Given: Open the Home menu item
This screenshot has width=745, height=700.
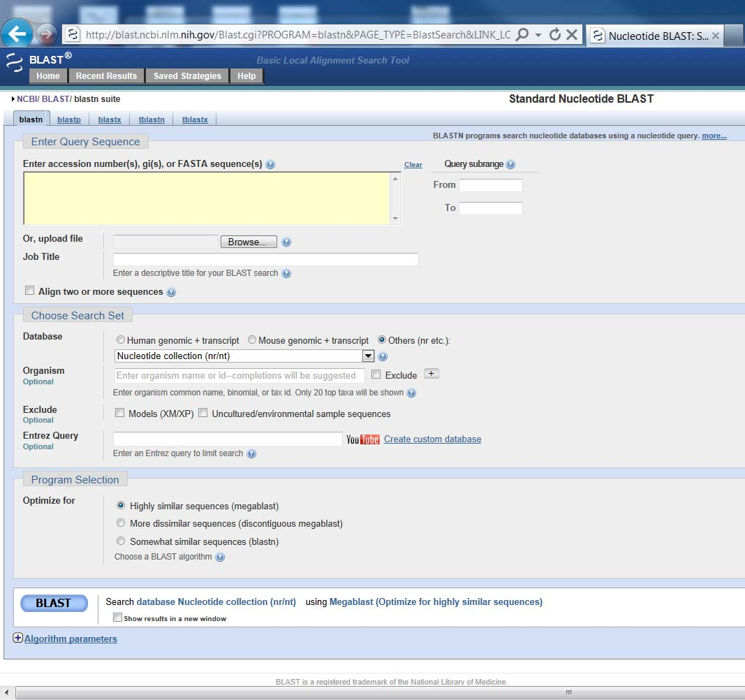Looking at the screenshot, I should (48, 76).
